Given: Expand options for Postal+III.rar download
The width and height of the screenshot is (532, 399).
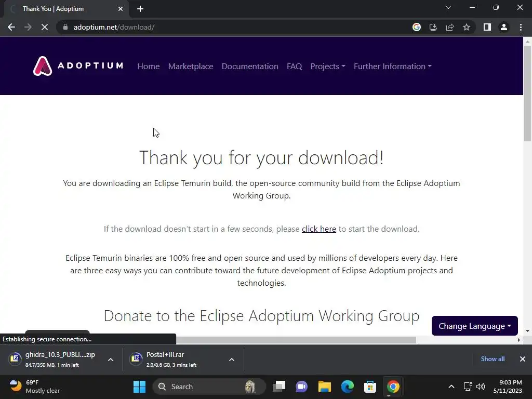Looking at the screenshot, I should pos(232,360).
